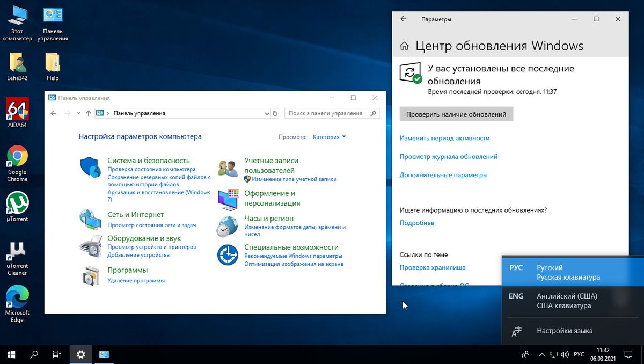This screenshot has width=644, height=364.
Task: Click the Microsoft Edge desktop icon
Action: [x=17, y=297]
